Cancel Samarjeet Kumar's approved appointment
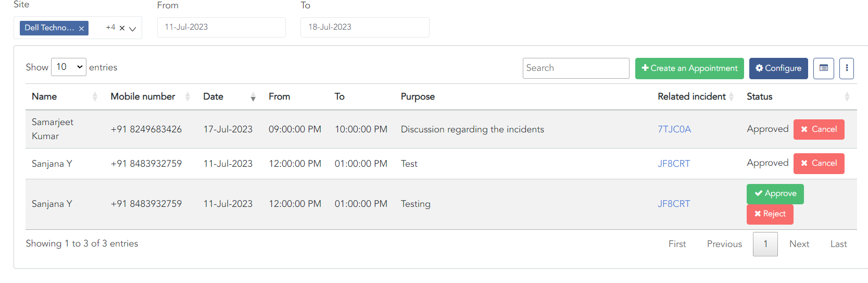Viewport: 868px width, 283px height. pos(819,129)
